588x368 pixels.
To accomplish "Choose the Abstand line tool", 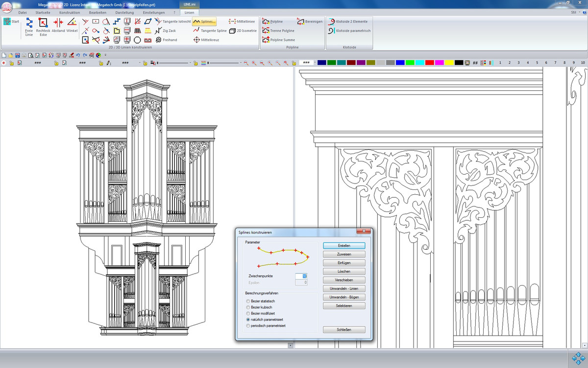I will [x=58, y=26].
